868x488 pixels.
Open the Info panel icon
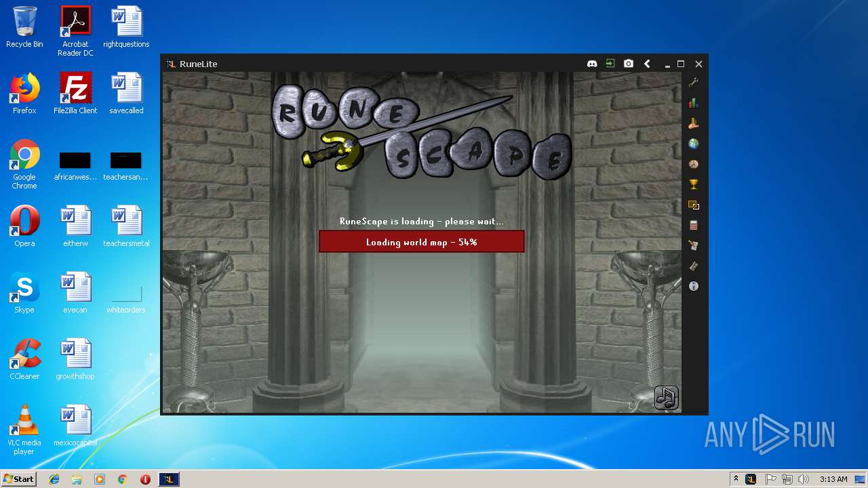point(693,286)
